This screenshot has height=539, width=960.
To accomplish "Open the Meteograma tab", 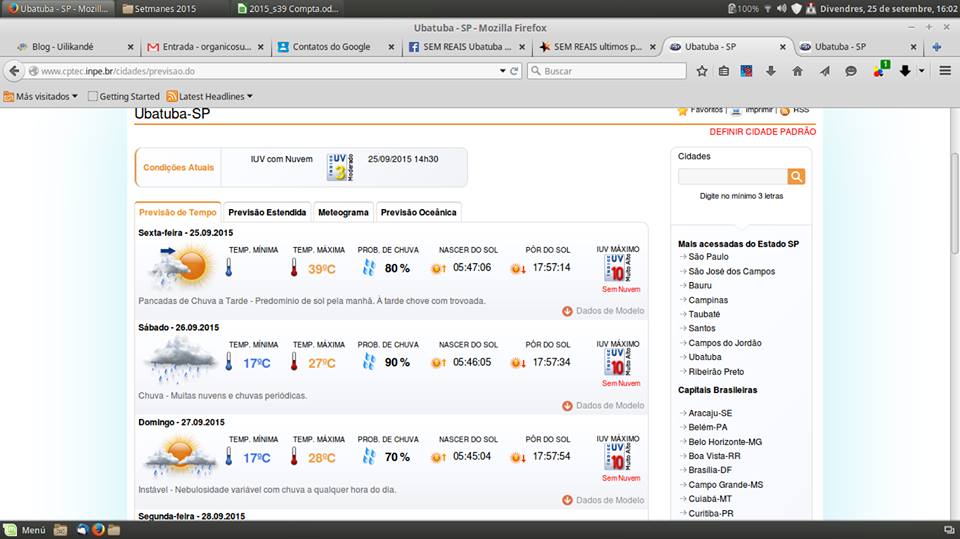I will click(343, 212).
